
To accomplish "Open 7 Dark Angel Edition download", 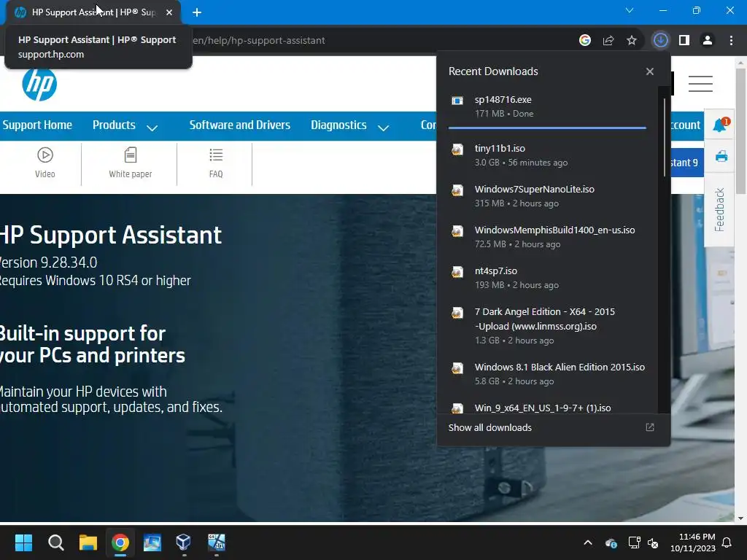I will [x=547, y=326].
